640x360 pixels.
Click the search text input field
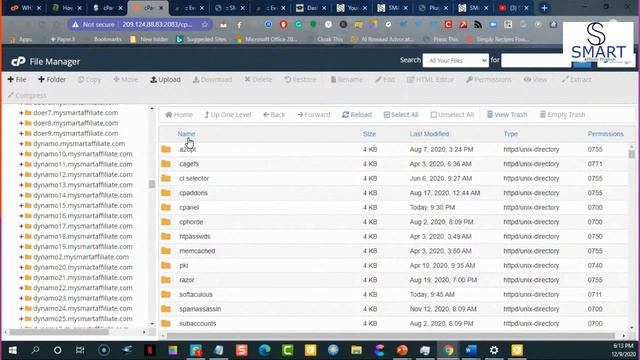click(536, 60)
